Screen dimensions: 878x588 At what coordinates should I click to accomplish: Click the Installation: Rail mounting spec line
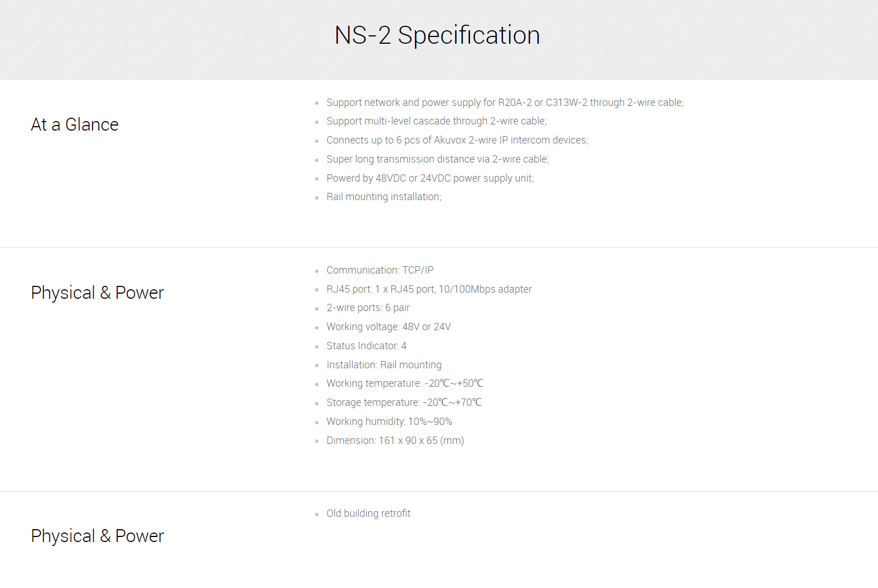pyautogui.click(x=383, y=365)
